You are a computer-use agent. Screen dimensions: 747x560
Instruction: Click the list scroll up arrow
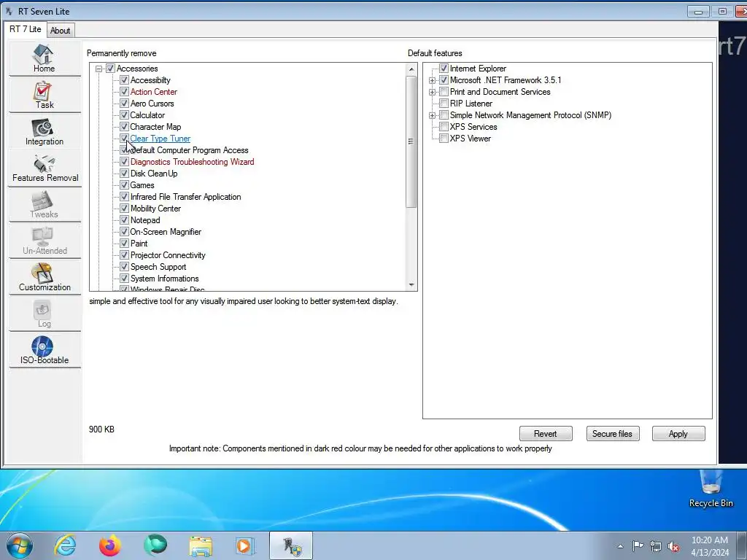[411, 69]
